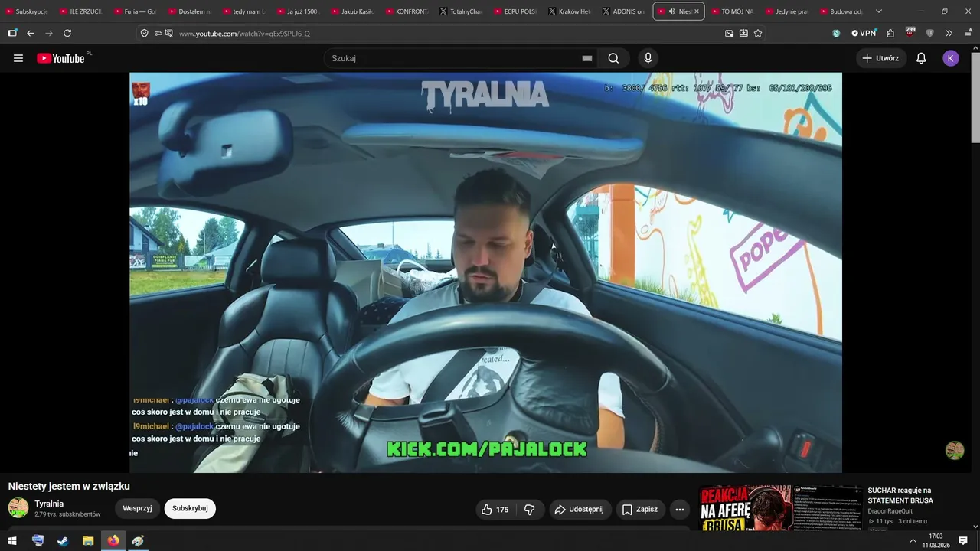Screen dimensions: 980x551
Task: Go forward in browser history
Action: tap(49, 34)
